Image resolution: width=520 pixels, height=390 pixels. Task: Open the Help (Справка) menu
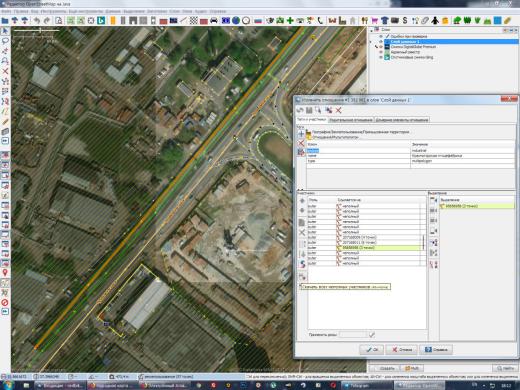click(218, 11)
